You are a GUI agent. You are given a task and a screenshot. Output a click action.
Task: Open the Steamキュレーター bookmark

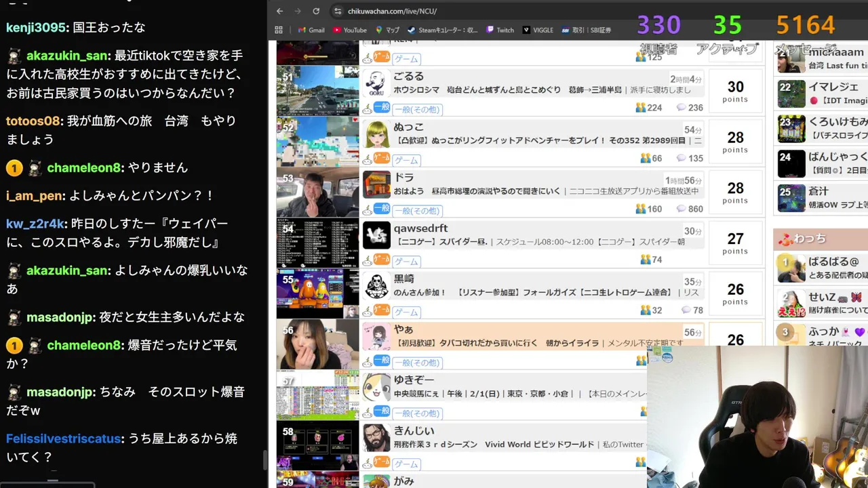(442, 30)
